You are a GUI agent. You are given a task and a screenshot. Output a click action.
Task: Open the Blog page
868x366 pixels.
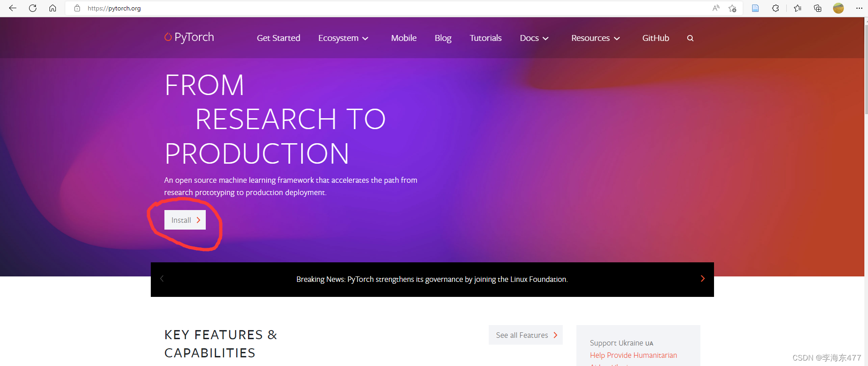pos(443,38)
